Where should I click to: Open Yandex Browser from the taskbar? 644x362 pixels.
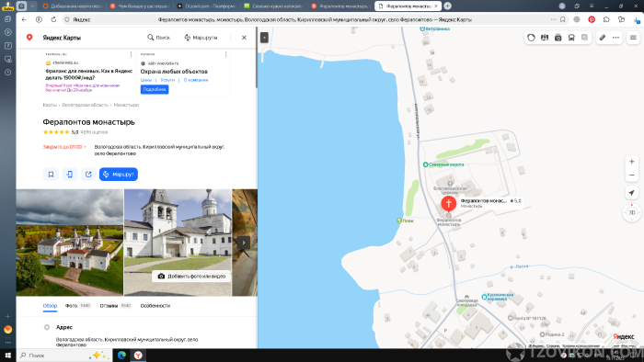138,356
